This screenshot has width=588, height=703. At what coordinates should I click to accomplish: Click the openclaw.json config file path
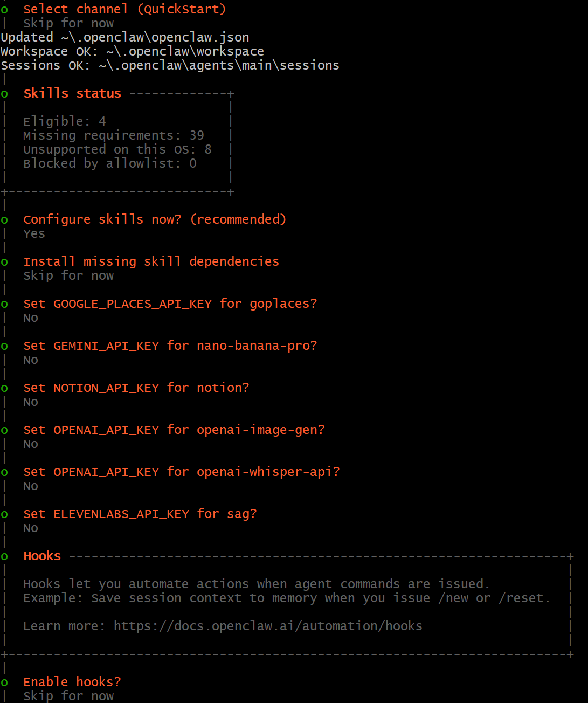tap(155, 37)
